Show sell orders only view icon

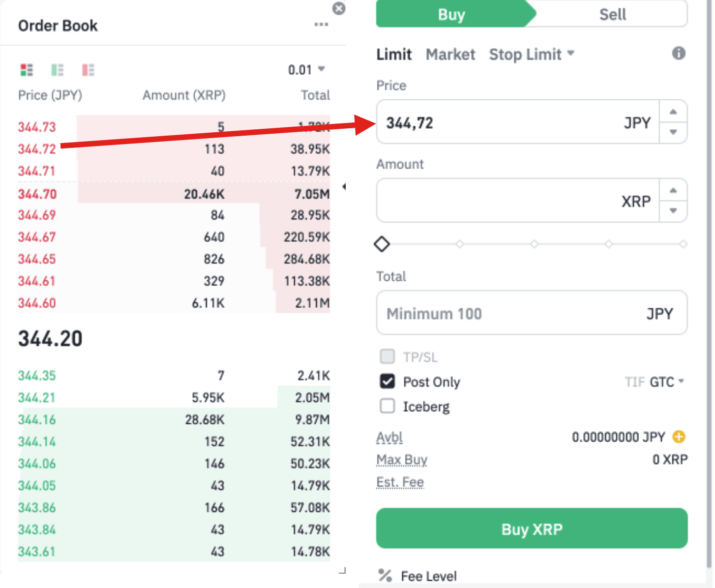coord(88,70)
